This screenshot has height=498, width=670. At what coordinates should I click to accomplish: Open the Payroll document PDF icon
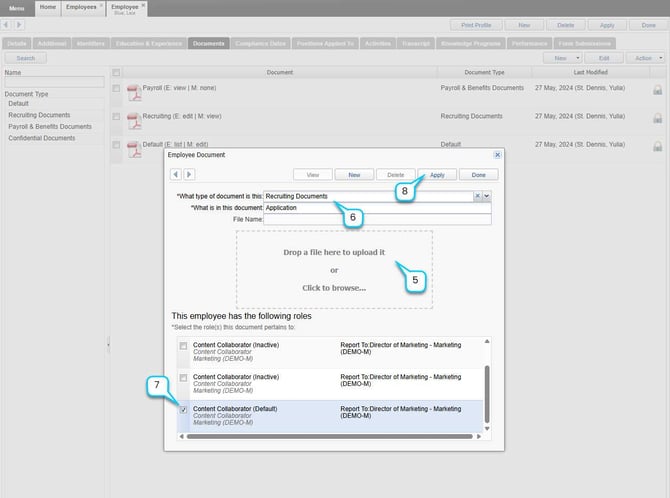point(133,91)
